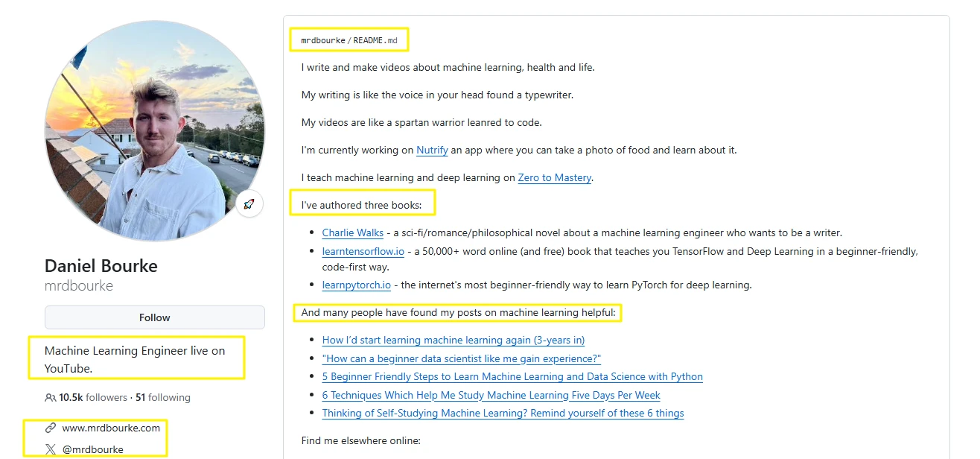Image resolution: width=980 pixels, height=459 pixels.
Task: Click the text "I've authored three books:"
Action: (361, 205)
